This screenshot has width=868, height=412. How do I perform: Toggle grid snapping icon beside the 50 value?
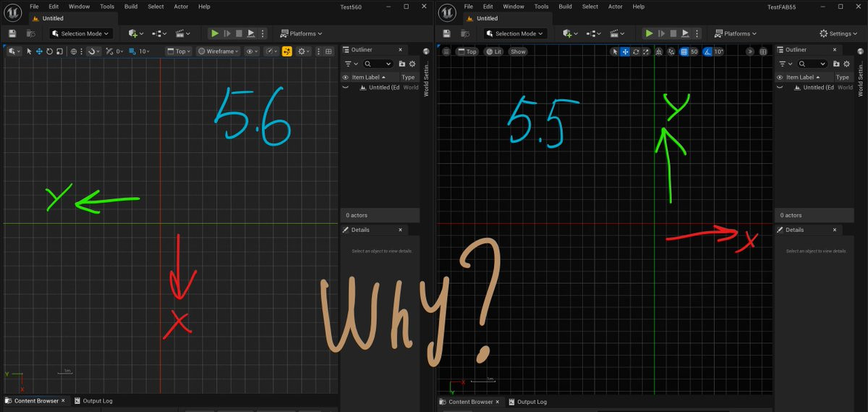point(684,51)
